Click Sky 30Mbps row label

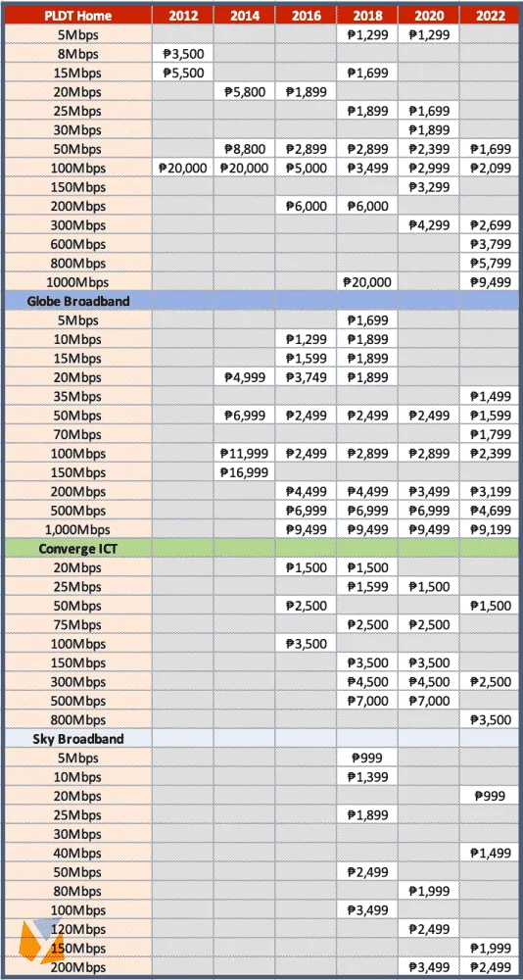pos(78,834)
